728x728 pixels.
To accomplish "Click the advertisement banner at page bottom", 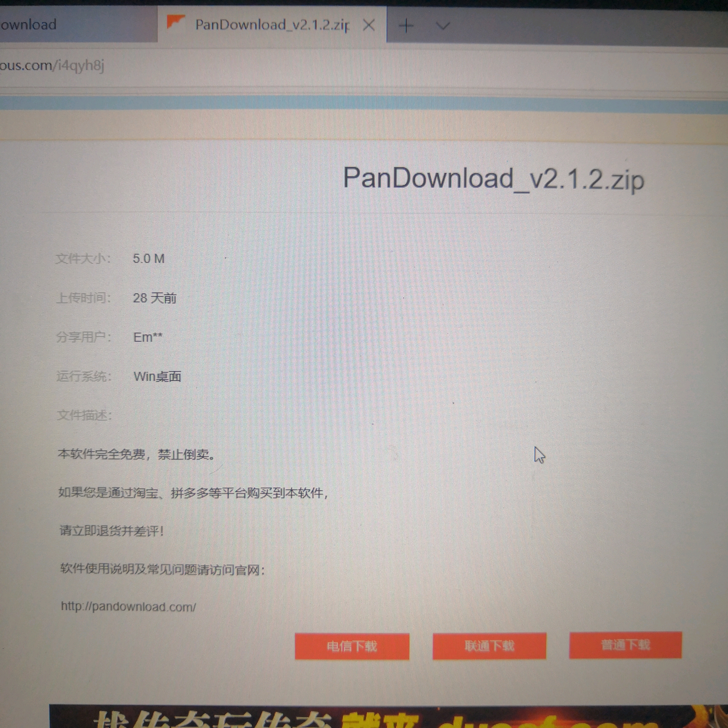I will (x=388, y=716).
